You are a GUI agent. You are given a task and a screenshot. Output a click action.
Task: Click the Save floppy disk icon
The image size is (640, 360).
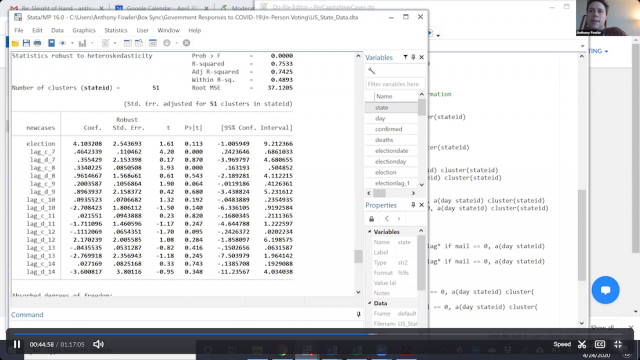pos(27,43)
